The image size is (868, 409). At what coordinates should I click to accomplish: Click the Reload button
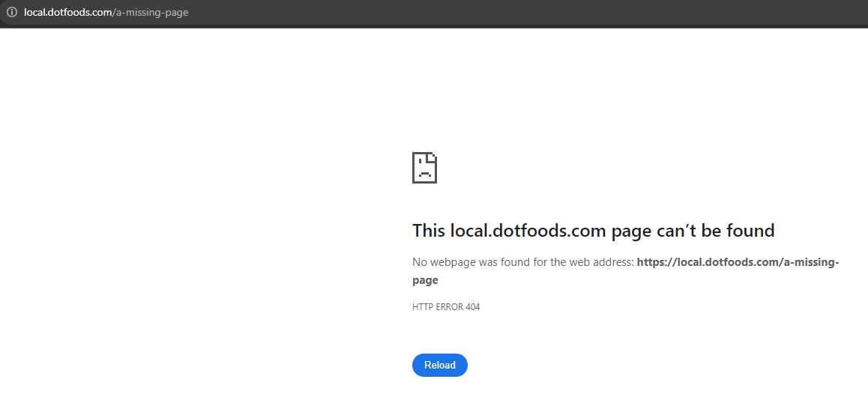pyautogui.click(x=439, y=366)
